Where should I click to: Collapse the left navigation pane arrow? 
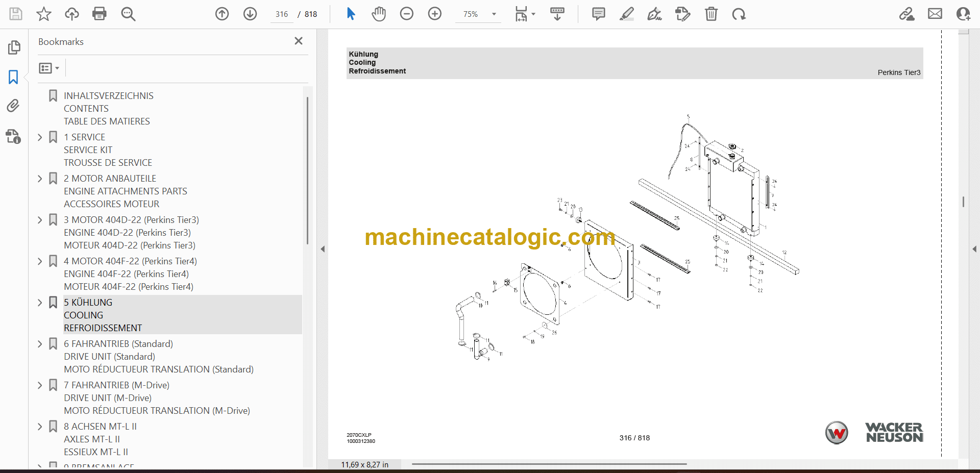tap(323, 249)
